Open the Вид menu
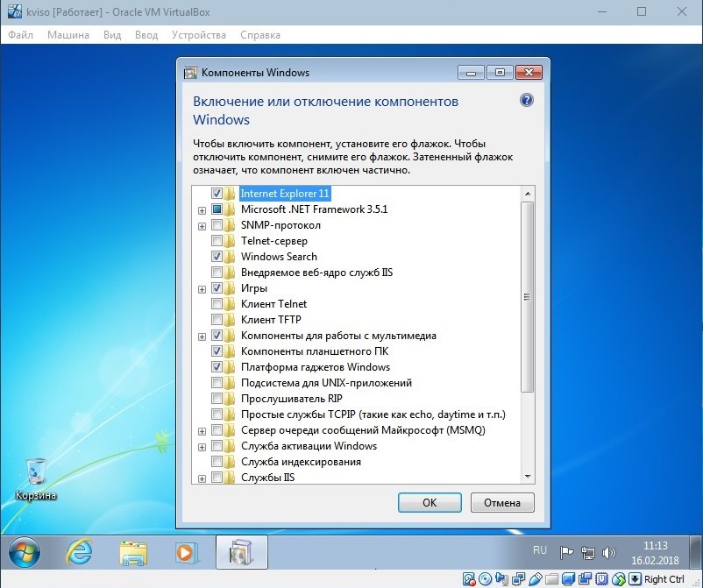This screenshot has height=588, width=703. [112, 35]
